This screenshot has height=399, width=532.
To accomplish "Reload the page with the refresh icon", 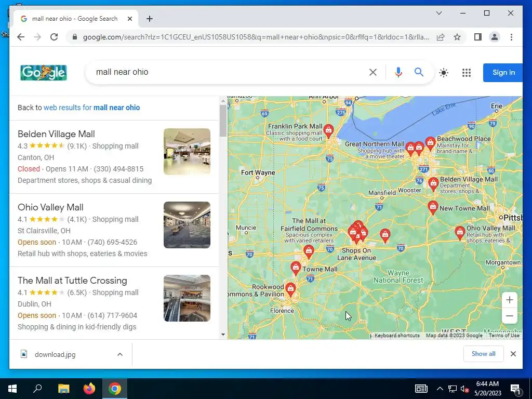I will tap(54, 37).
